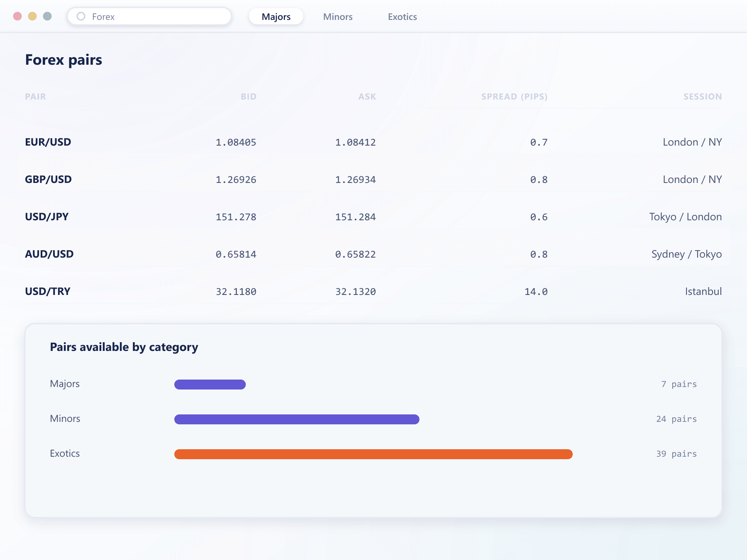
Task: Select the AUD/USD pair
Action: click(x=49, y=254)
